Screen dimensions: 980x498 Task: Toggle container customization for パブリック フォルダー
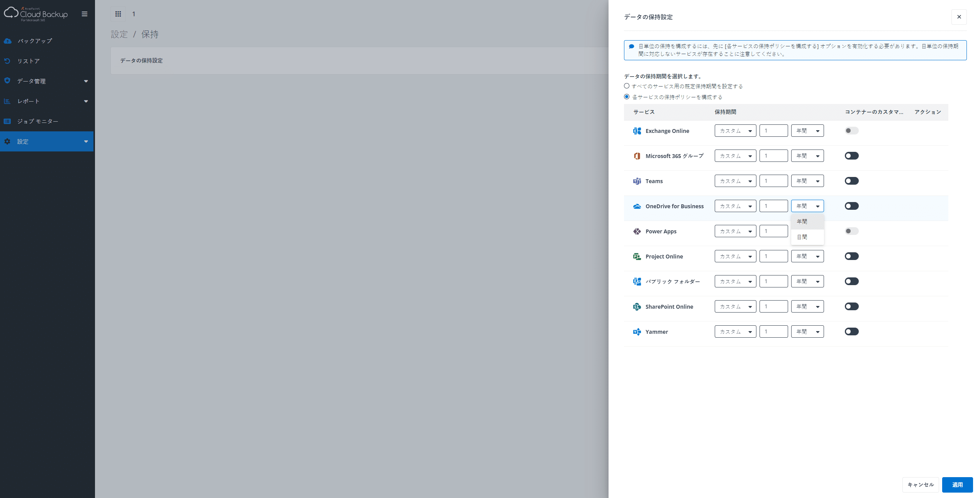851,281
